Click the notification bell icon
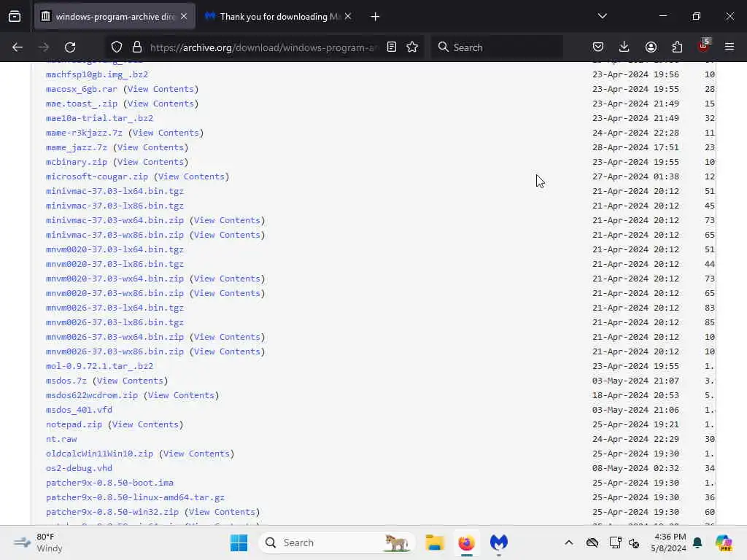This screenshot has height=560, width=747. click(x=697, y=542)
